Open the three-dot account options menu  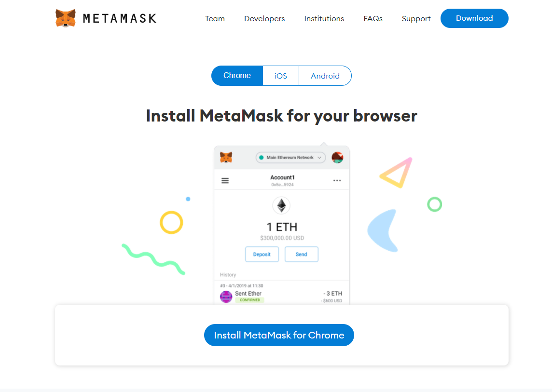[x=337, y=180]
